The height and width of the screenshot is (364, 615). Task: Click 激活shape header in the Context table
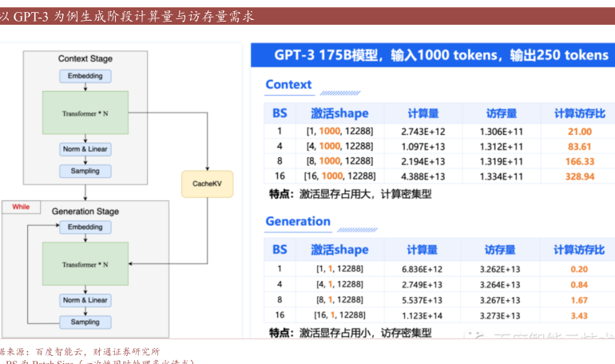point(339,113)
